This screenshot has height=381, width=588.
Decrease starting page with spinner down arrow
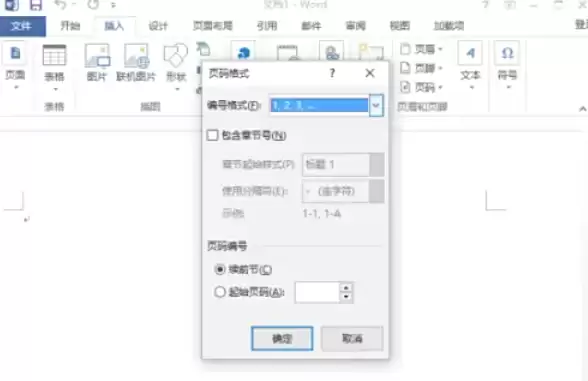tap(346, 297)
